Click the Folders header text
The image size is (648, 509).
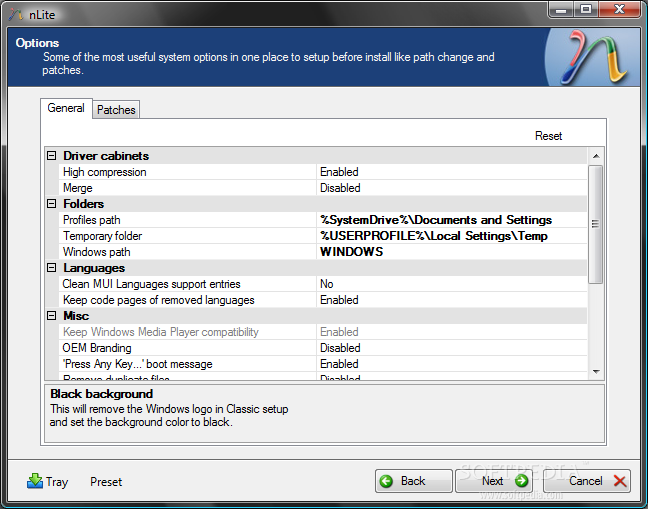point(83,204)
